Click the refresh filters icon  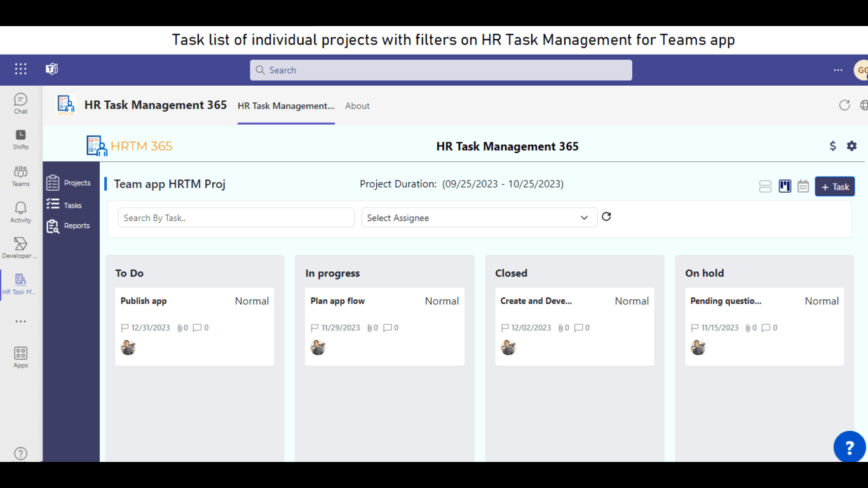click(606, 217)
